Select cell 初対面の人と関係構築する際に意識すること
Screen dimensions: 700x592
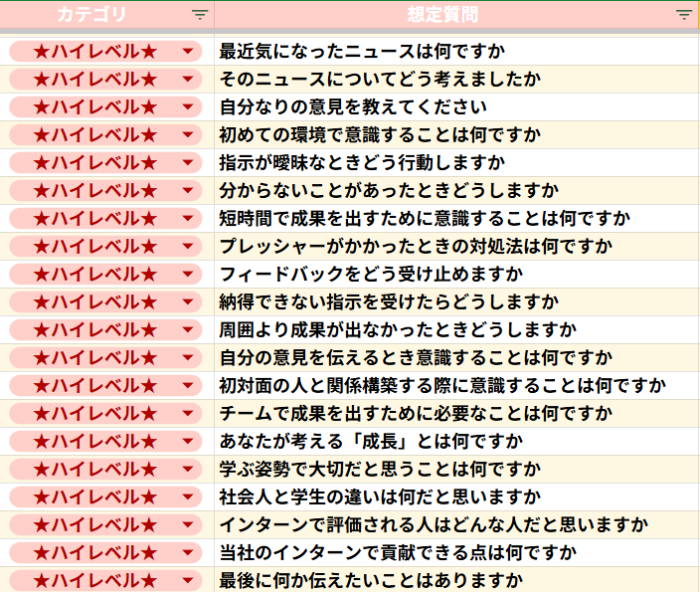[x=456, y=386]
